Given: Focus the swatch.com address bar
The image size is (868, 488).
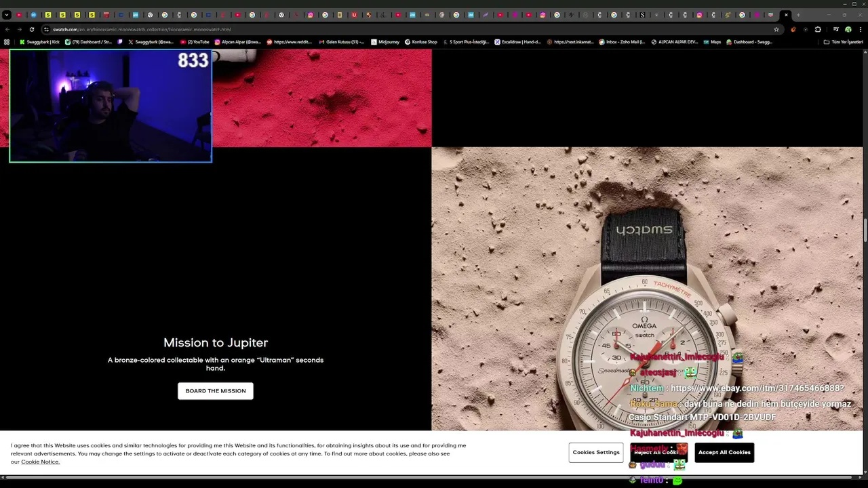Looking at the screenshot, I should tap(407, 29).
